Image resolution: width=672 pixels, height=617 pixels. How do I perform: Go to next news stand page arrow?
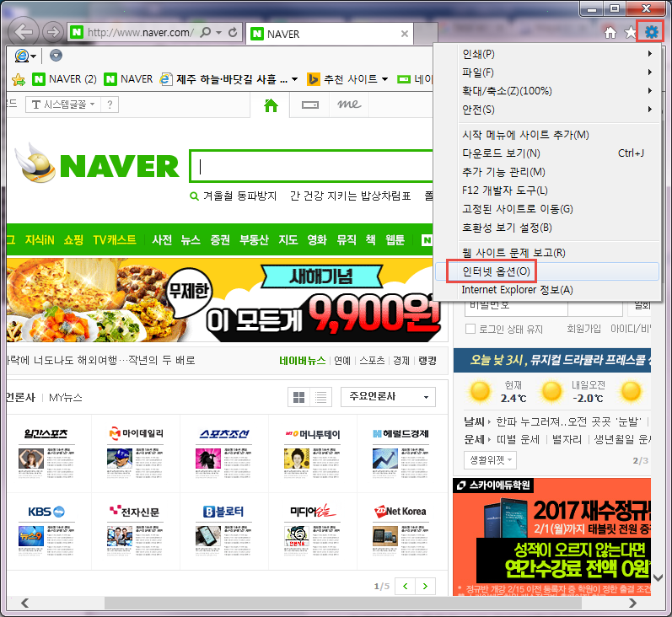click(425, 586)
